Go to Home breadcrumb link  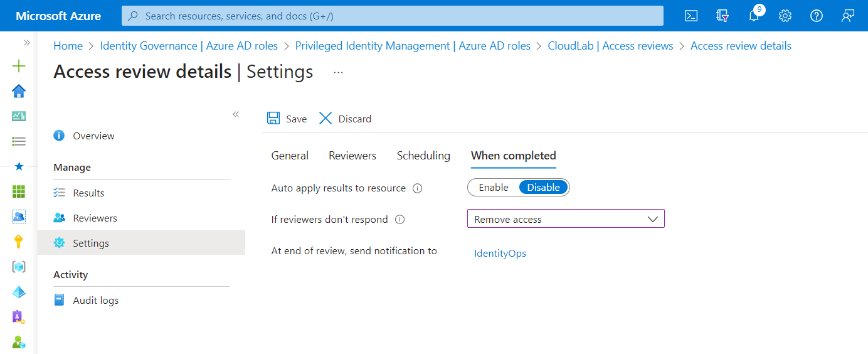(68, 46)
